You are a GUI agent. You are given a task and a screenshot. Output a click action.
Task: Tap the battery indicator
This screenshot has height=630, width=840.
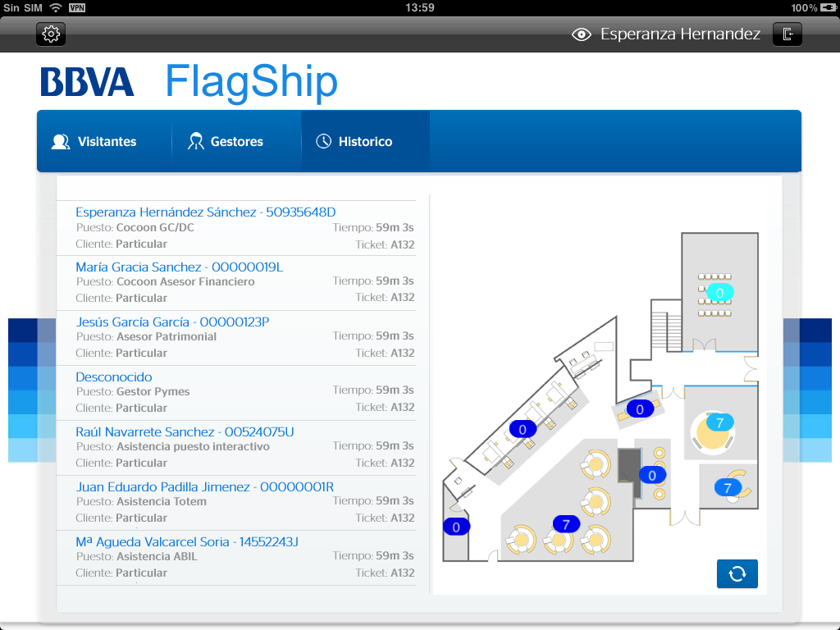[x=829, y=7]
